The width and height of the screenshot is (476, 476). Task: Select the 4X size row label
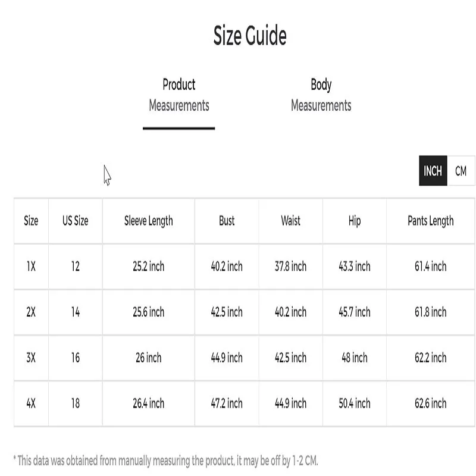click(31, 403)
